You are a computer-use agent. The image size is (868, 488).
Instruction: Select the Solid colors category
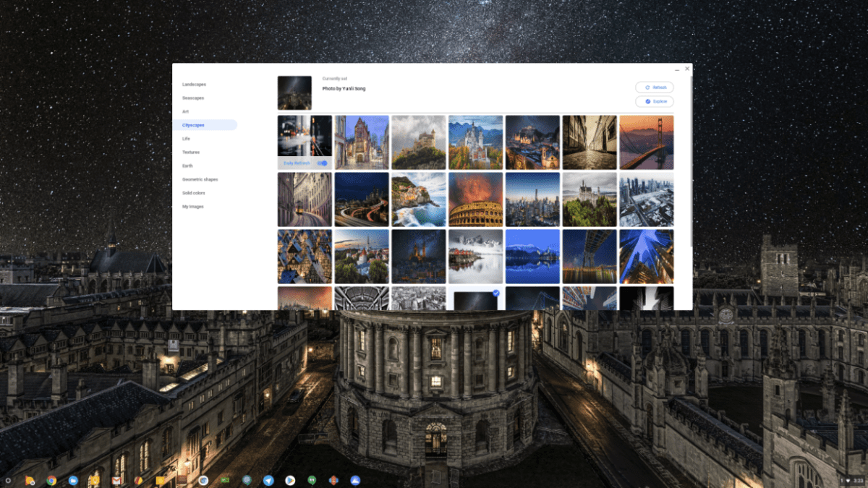(193, 193)
